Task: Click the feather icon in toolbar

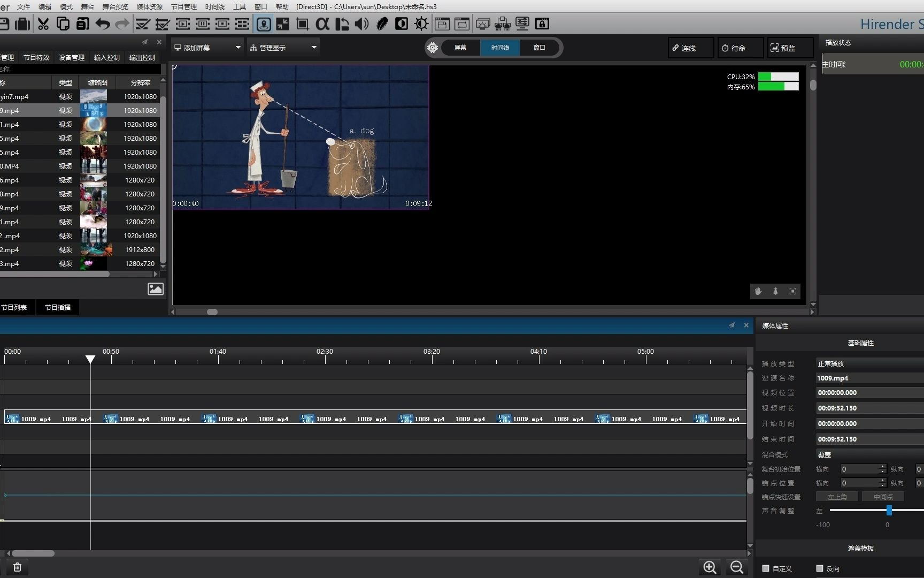Action: [382, 24]
